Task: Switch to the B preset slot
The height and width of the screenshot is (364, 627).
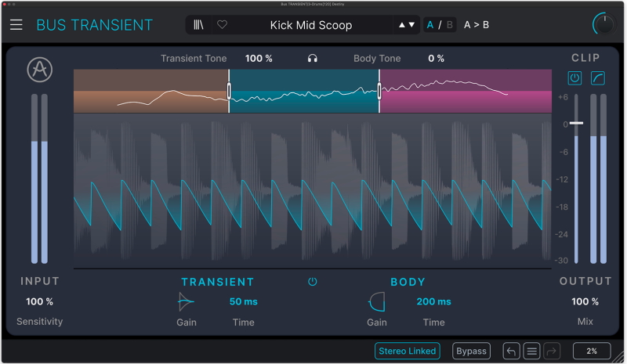Action: point(449,25)
